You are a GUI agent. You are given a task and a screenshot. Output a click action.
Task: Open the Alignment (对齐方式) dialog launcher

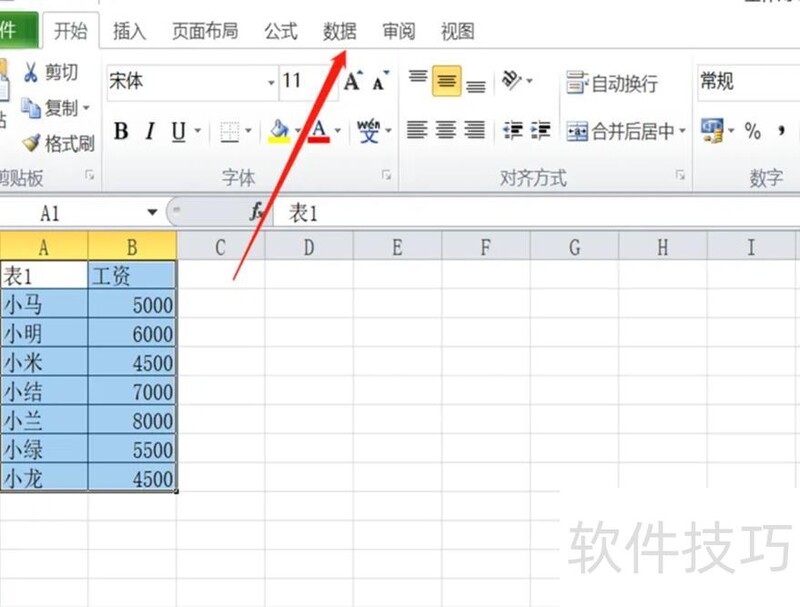[680, 175]
